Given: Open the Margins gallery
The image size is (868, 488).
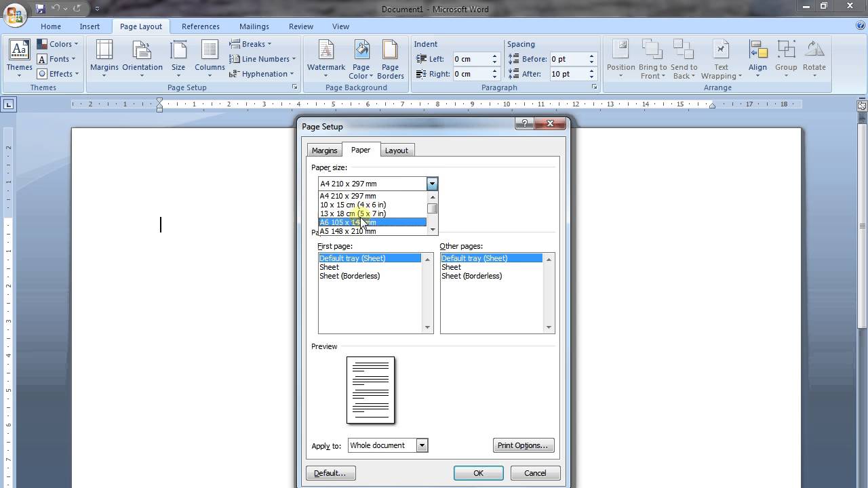Looking at the screenshot, I should click(104, 58).
